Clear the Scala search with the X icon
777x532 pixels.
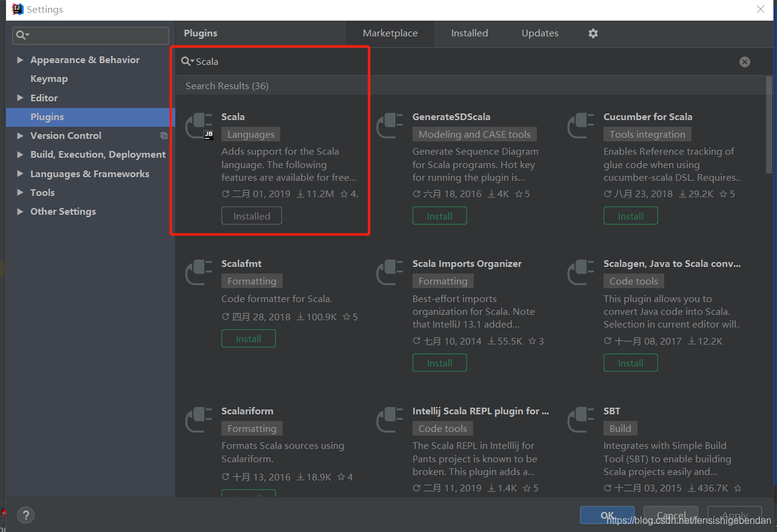(745, 62)
